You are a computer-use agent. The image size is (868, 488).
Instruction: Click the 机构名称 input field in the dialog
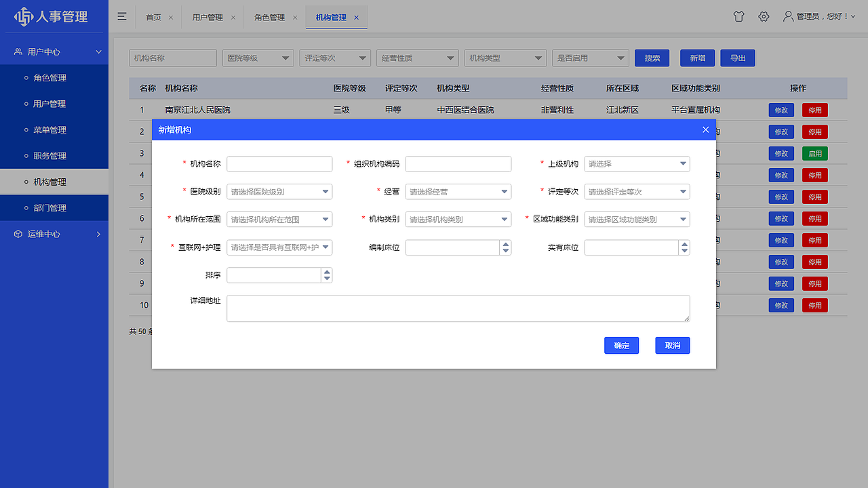click(279, 163)
